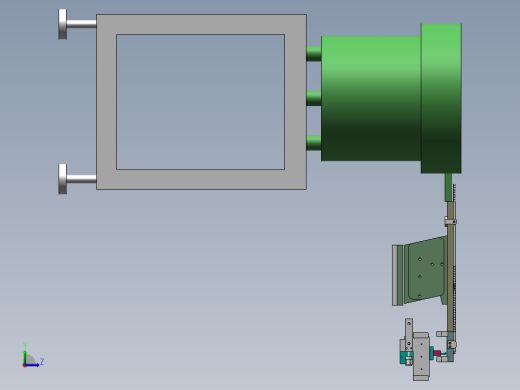The height and width of the screenshot is (390, 520).
Task: Select the middle green connecting pin
Action: click(314, 99)
